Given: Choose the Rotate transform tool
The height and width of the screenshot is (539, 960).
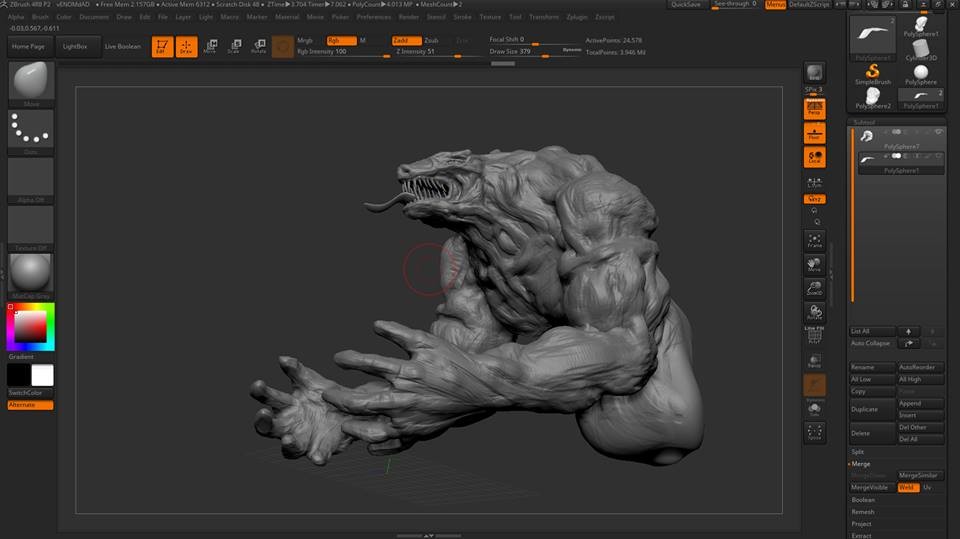Looking at the screenshot, I should click(259, 46).
